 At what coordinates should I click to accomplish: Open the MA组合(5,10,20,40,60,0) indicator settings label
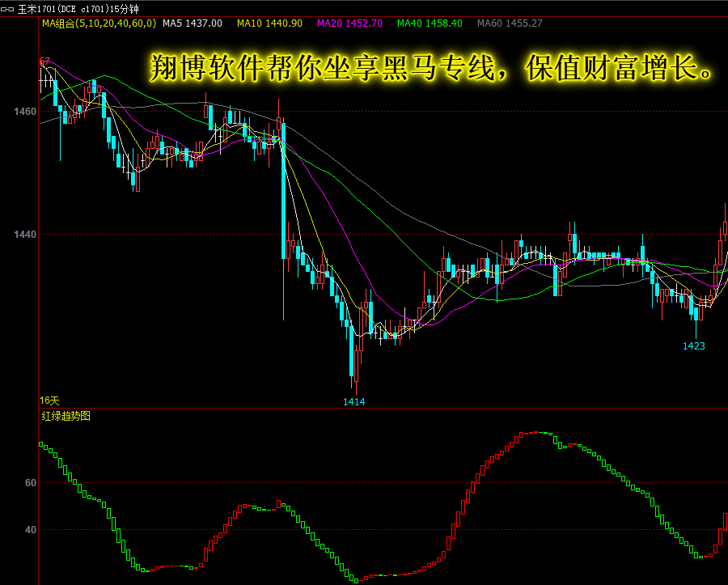point(99,23)
